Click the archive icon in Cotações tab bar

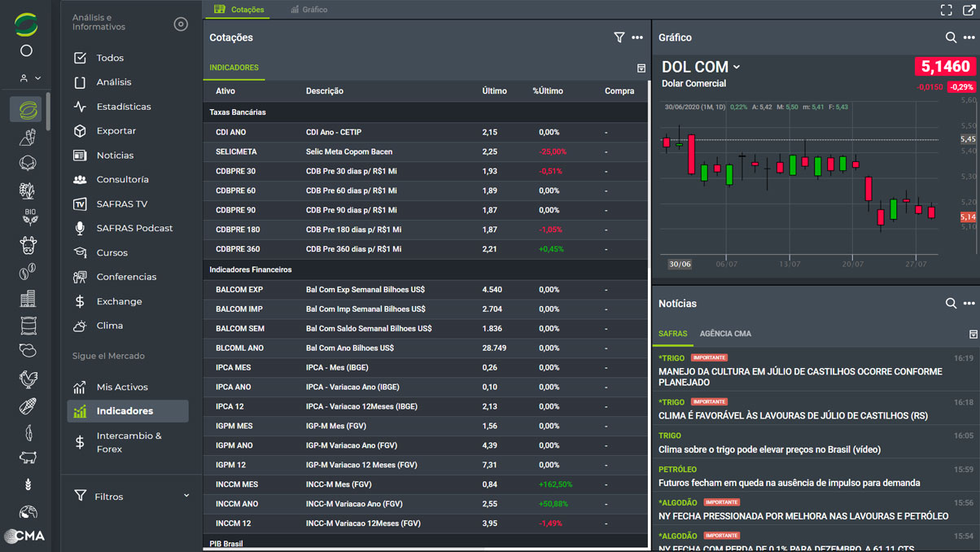point(641,68)
